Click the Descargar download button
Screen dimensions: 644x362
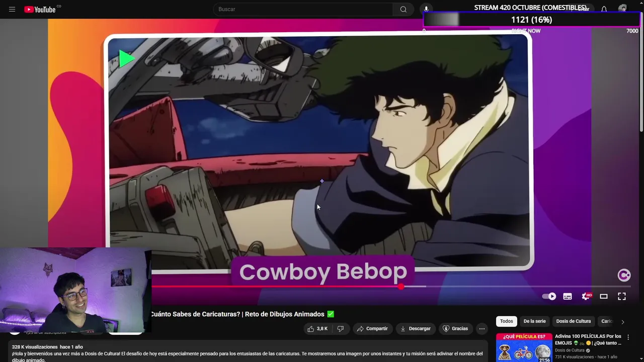(x=416, y=328)
